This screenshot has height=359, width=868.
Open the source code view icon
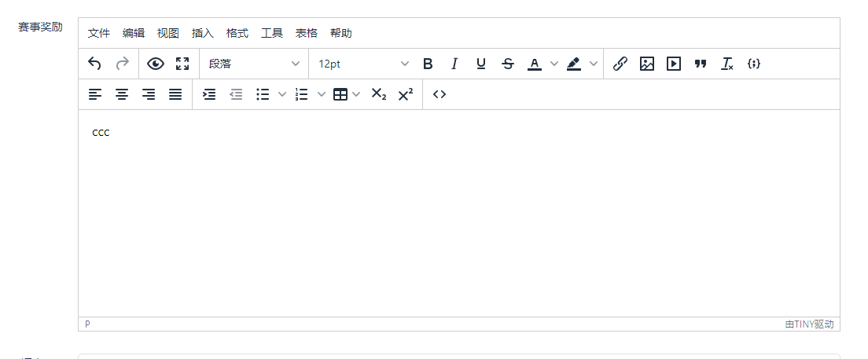(440, 94)
